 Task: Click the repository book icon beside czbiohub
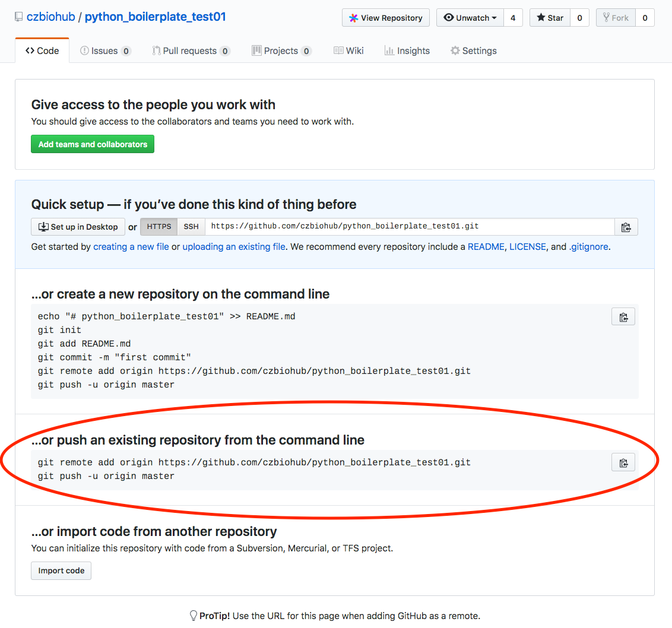(x=18, y=17)
